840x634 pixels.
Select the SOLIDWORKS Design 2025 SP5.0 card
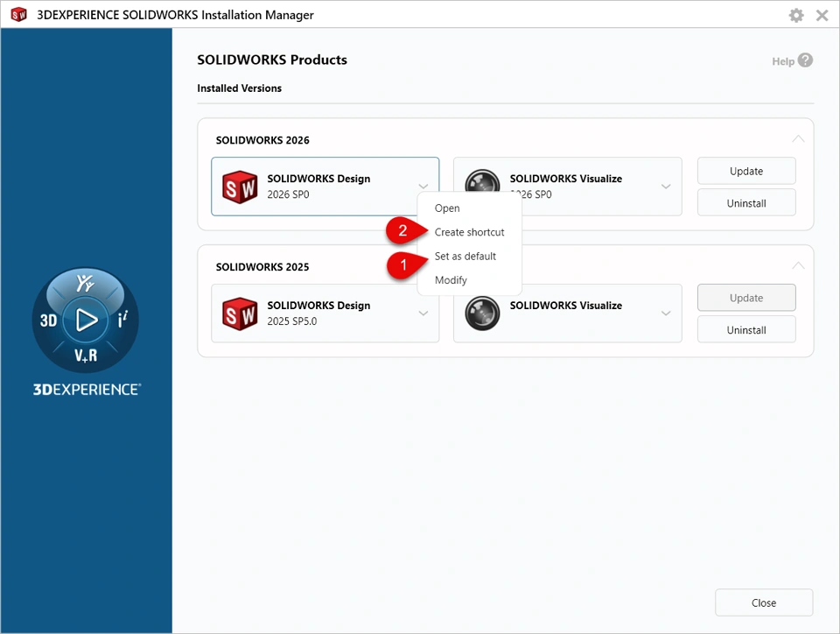325,313
